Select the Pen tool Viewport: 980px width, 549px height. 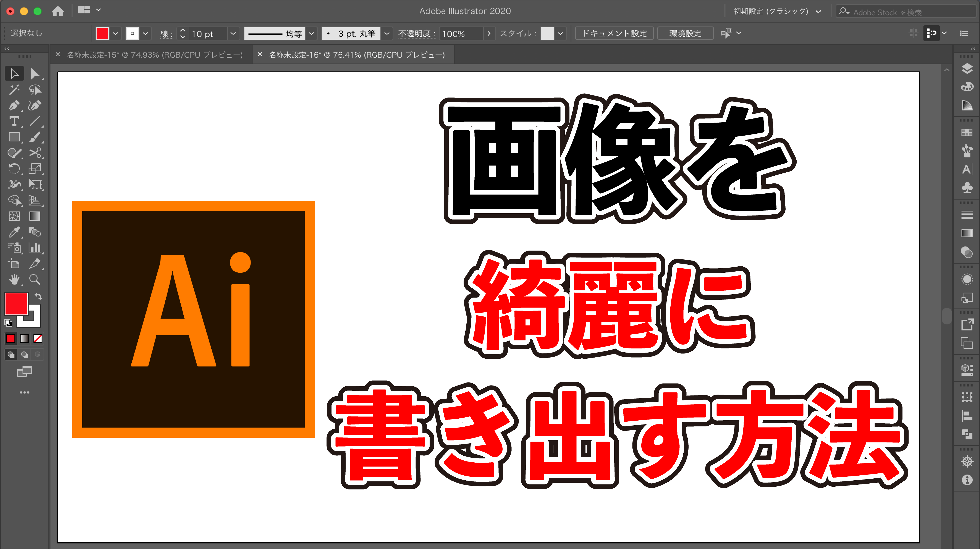(14, 105)
